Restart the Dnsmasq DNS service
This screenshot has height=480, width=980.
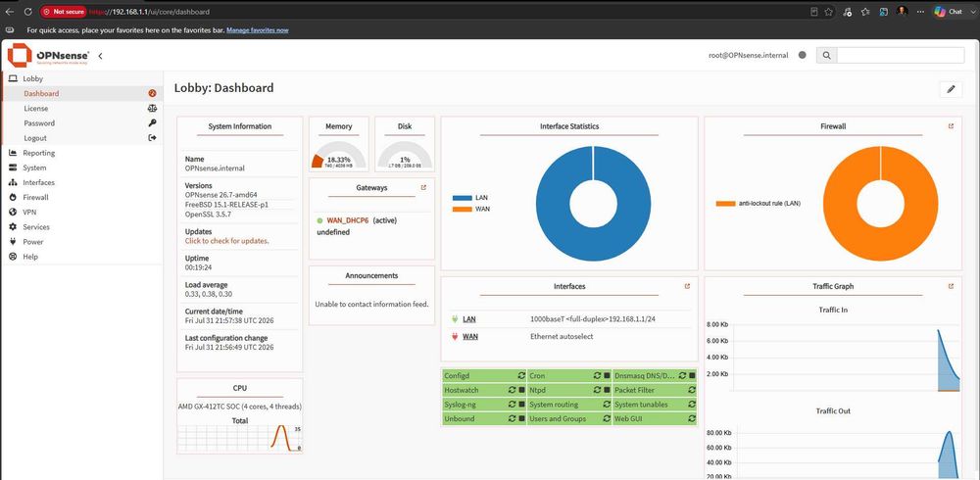[682, 375]
